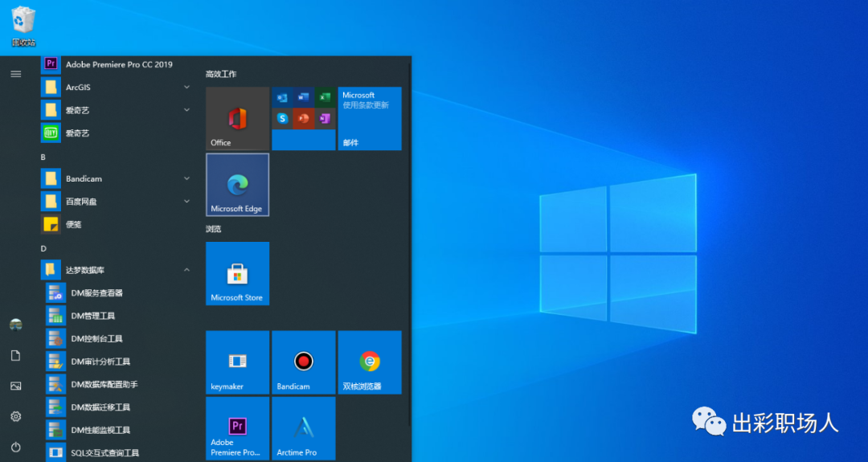Expand the Start menu hamburger button
868x462 pixels.
pos(15,74)
